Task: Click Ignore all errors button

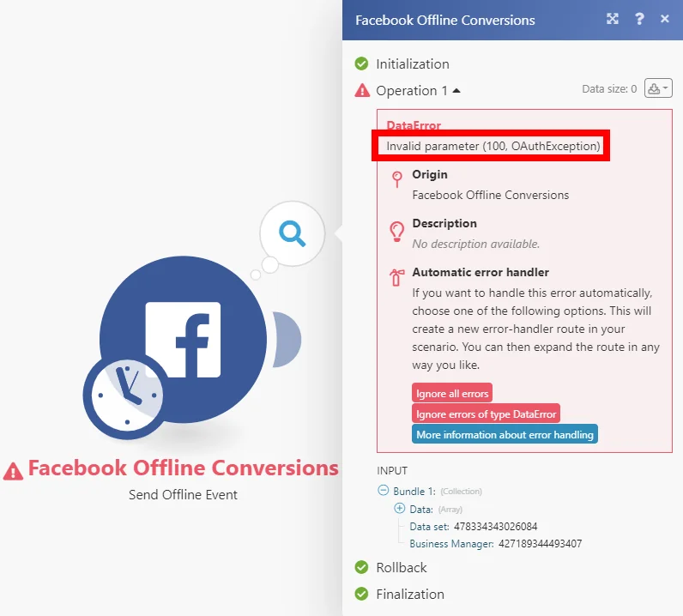Action: click(x=452, y=393)
